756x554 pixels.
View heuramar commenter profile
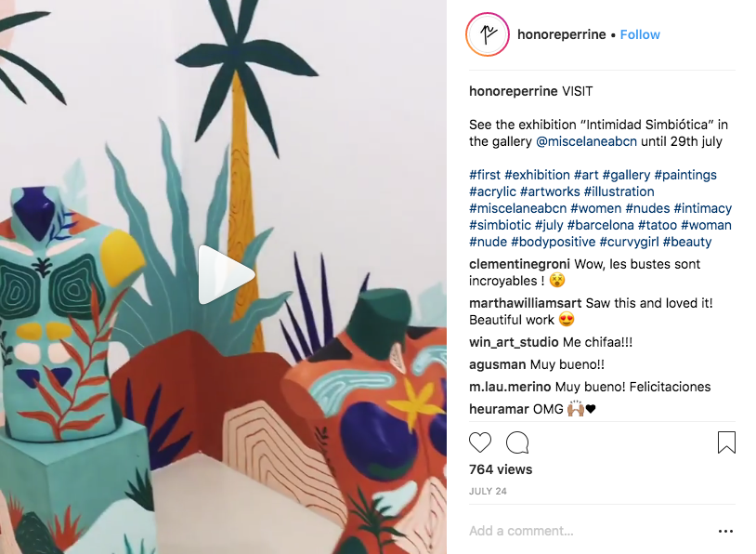pos(498,409)
